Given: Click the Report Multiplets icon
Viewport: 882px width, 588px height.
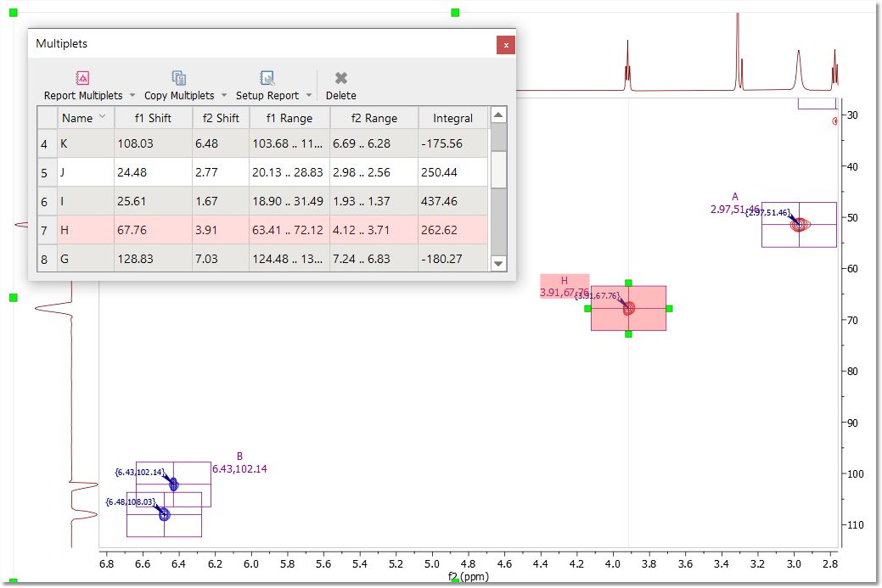Looking at the screenshot, I should pyautogui.click(x=83, y=79).
